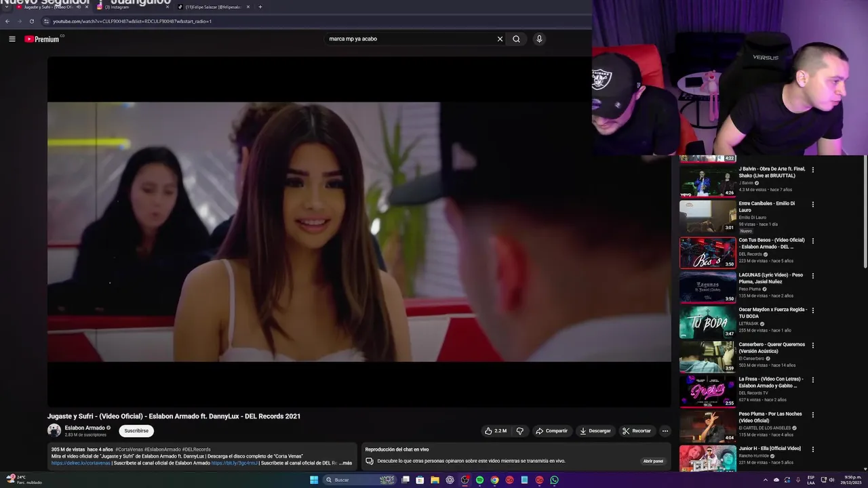The image size is (868, 488).
Task: Open the delrec.lo/cortavenas link
Action: (81, 463)
